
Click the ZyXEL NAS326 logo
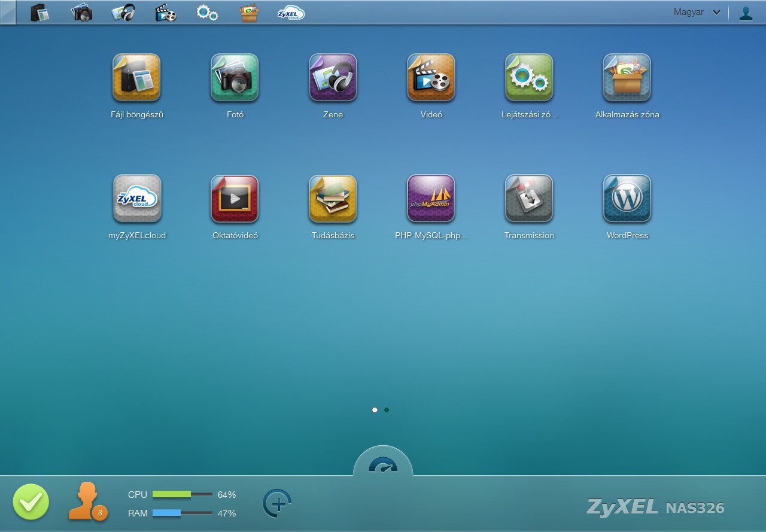pos(655,507)
